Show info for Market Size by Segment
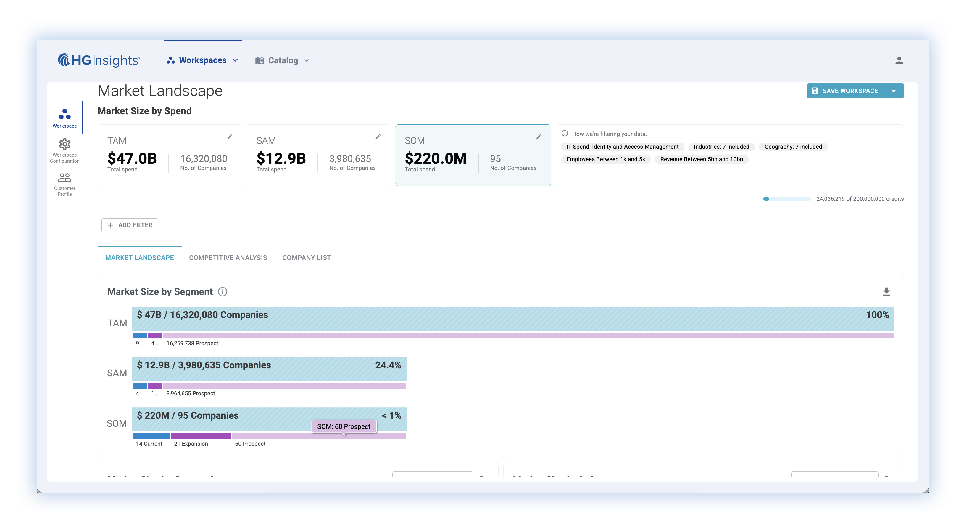Screen dimensions: 980x528 point(223,292)
